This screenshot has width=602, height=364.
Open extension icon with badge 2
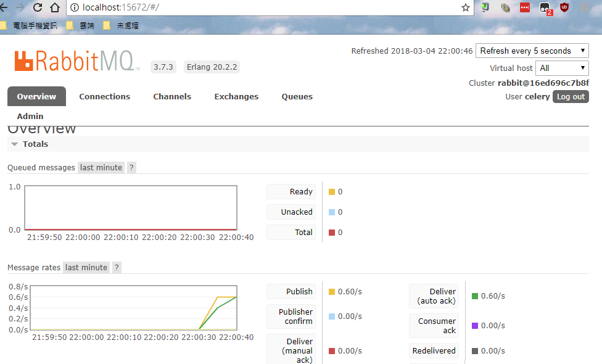click(x=545, y=7)
